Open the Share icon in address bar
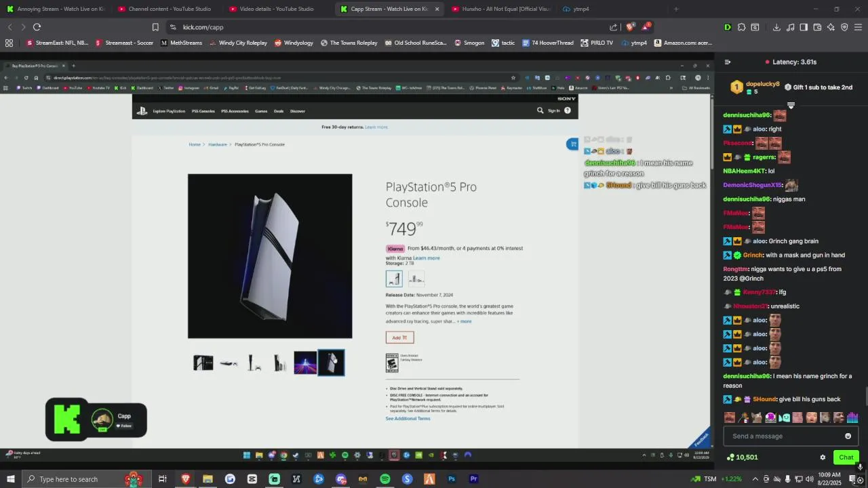This screenshot has width=868, height=488. point(614,27)
